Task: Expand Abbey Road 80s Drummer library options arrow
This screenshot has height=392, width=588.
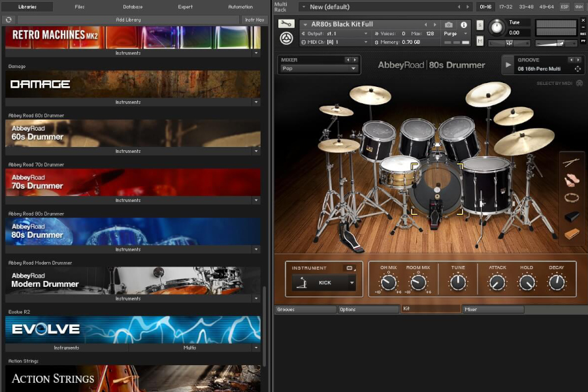Action: [x=256, y=250]
